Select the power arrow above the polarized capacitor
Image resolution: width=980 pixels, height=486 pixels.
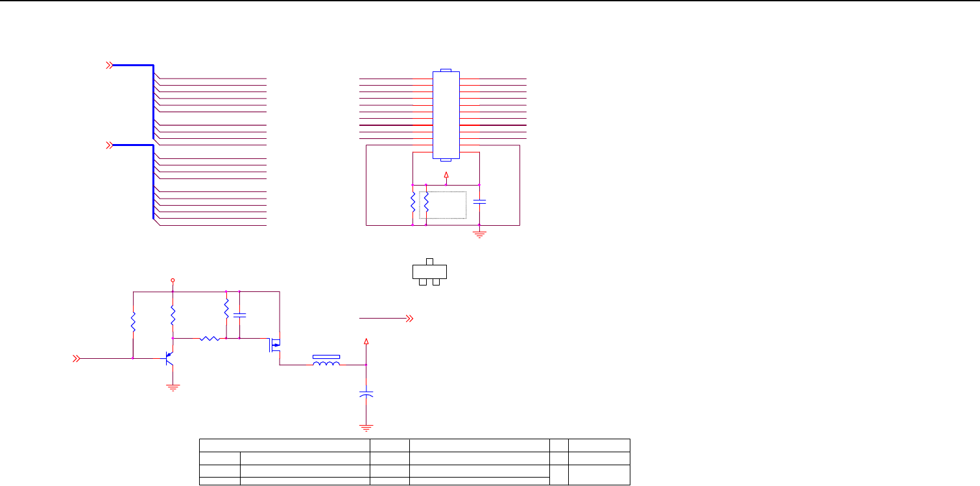(x=366, y=341)
